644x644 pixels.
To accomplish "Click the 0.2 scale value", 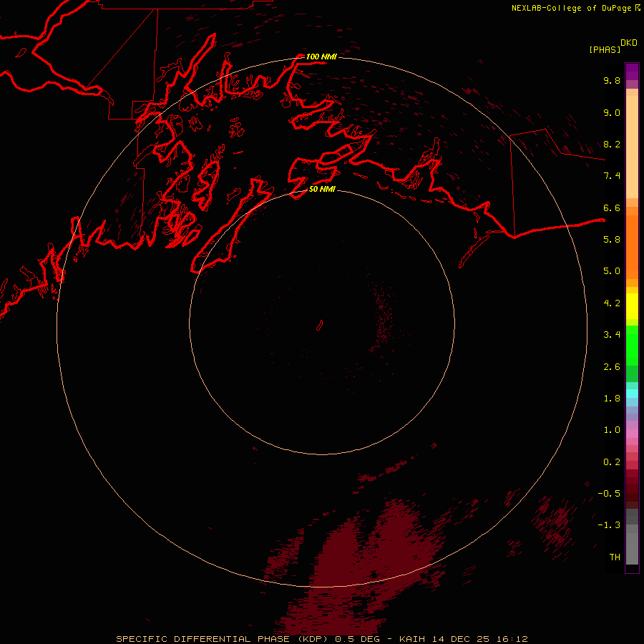I will coord(612,462).
